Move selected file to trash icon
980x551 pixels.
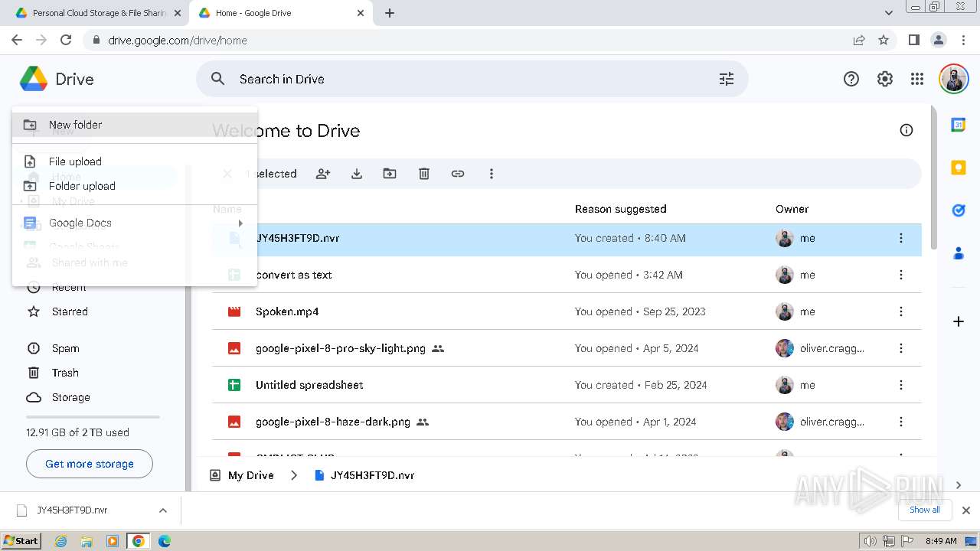(x=424, y=174)
